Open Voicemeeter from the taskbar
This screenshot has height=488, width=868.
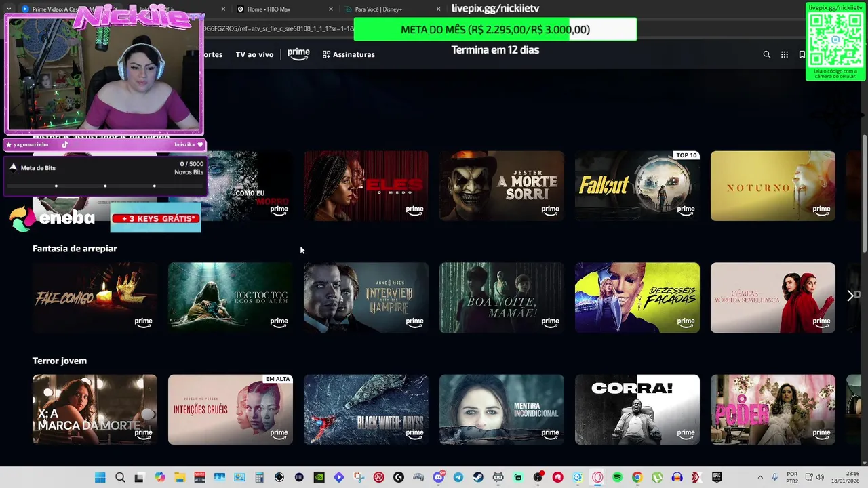199,477
